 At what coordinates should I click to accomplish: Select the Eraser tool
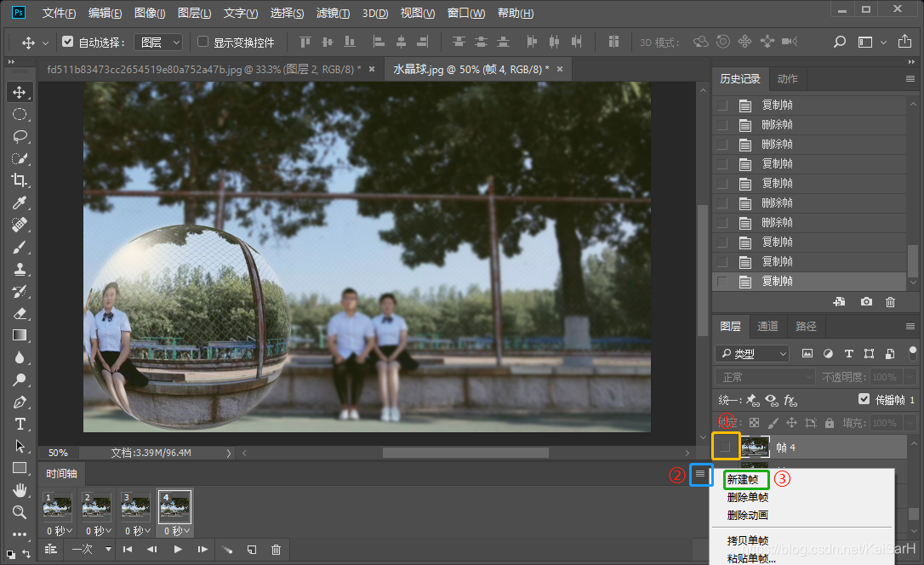20,313
